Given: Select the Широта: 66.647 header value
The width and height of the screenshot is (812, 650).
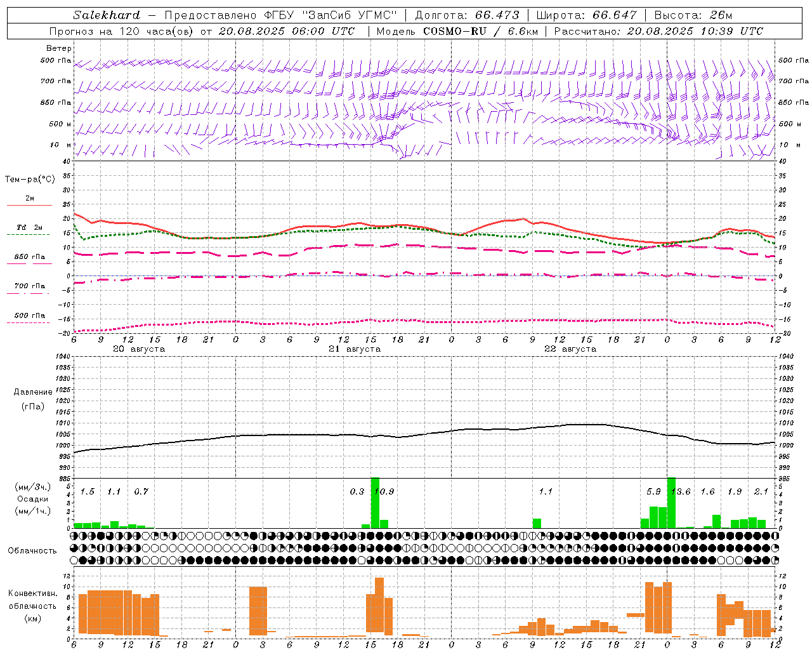Looking at the screenshot, I should click(586, 15).
